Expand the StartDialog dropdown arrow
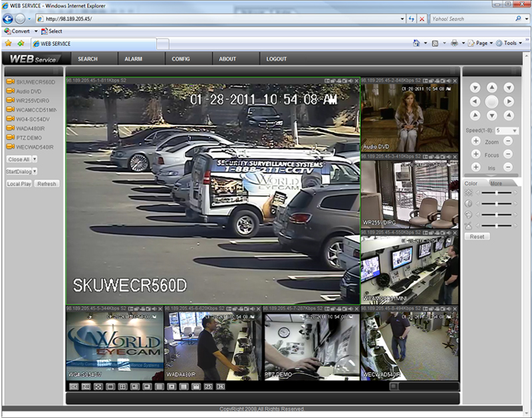Viewport: 532px width, 418px height. [35, 171]
